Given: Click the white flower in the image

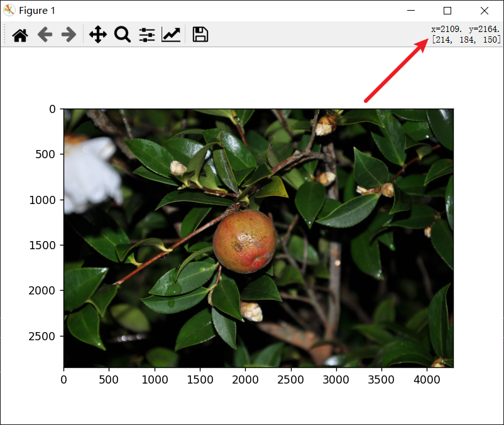Looking at the screenshot, I should coord(92,175).
